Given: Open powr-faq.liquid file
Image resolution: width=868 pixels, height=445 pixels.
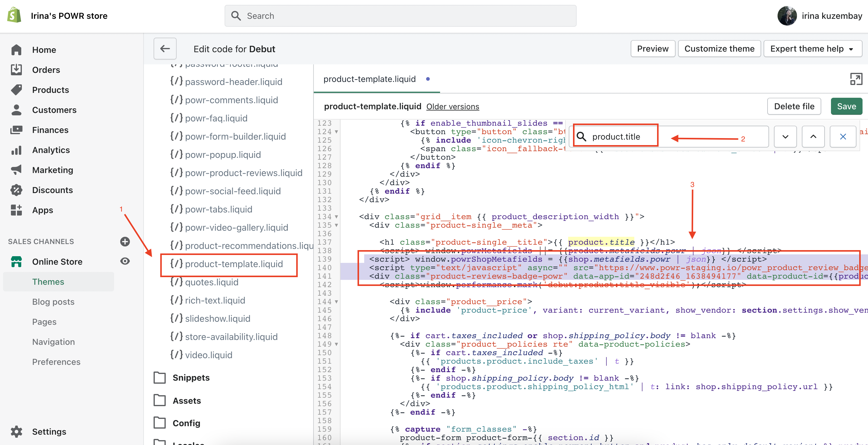Looking at the screenshot, I should pyautogui.click(x=209, y=118).
